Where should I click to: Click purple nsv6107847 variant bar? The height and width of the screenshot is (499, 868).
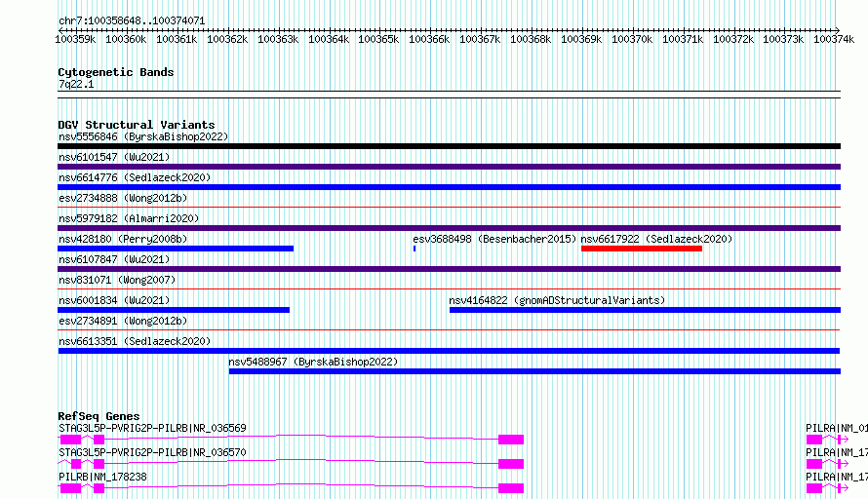(x=449, y=269)
